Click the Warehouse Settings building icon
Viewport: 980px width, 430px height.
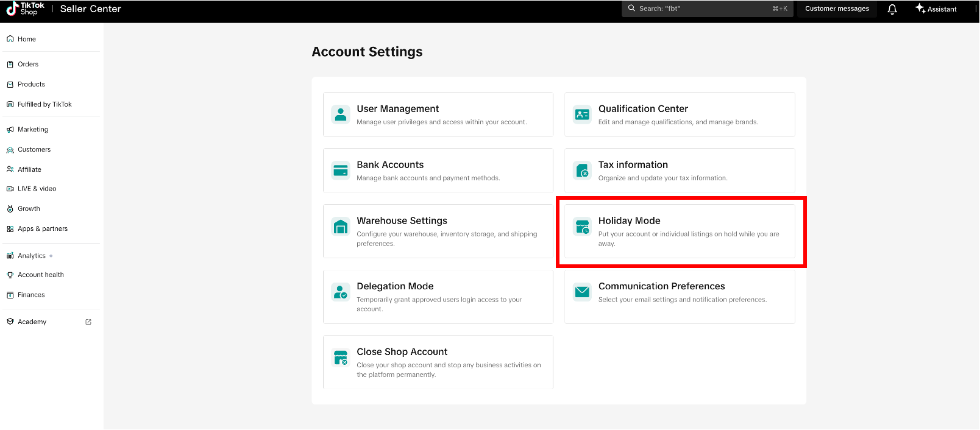tap(341, 227)
